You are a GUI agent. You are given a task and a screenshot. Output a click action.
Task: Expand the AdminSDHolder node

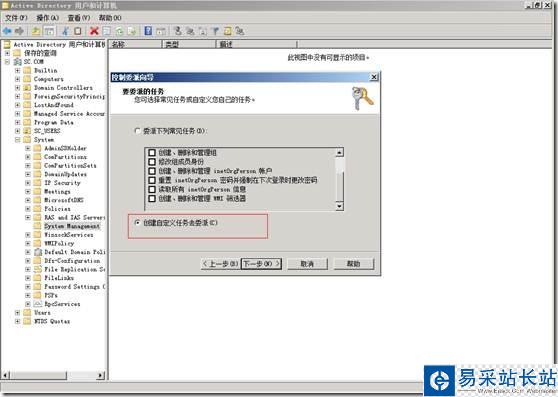(28, 148)
